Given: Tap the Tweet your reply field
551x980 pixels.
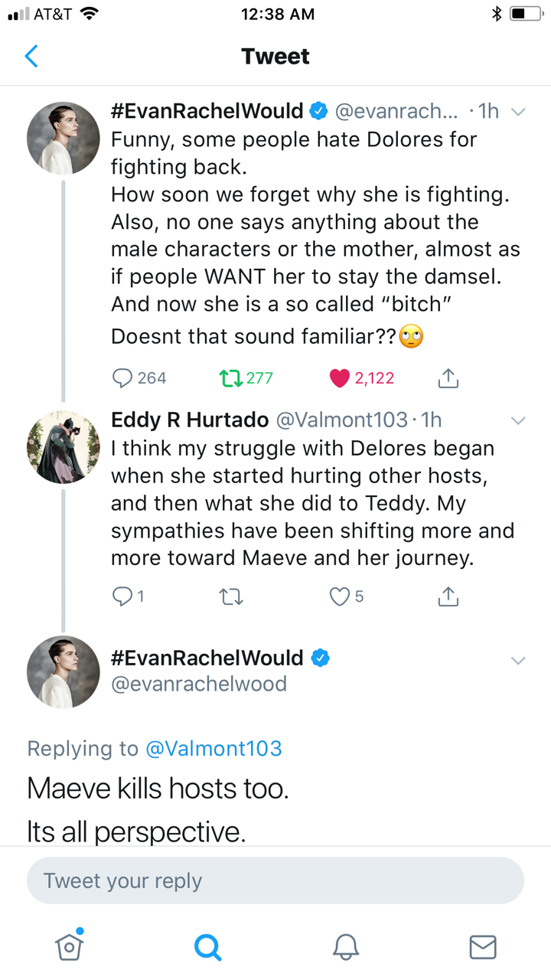Looking at the screenshot, I should [x=275, y=880].
